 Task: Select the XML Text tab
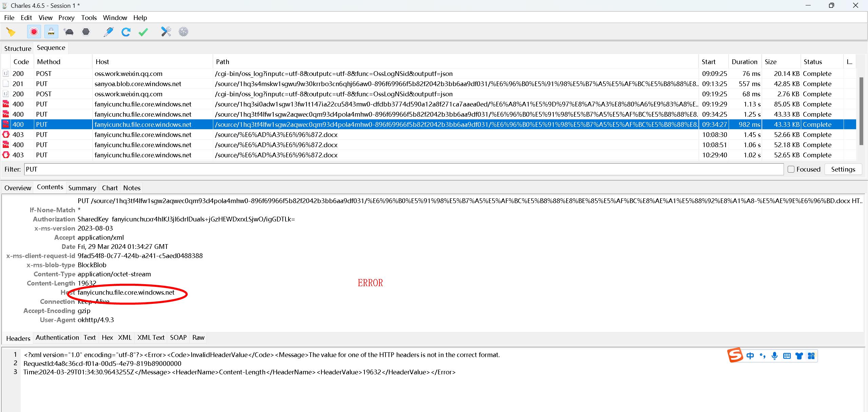click(x=151, y=337)
